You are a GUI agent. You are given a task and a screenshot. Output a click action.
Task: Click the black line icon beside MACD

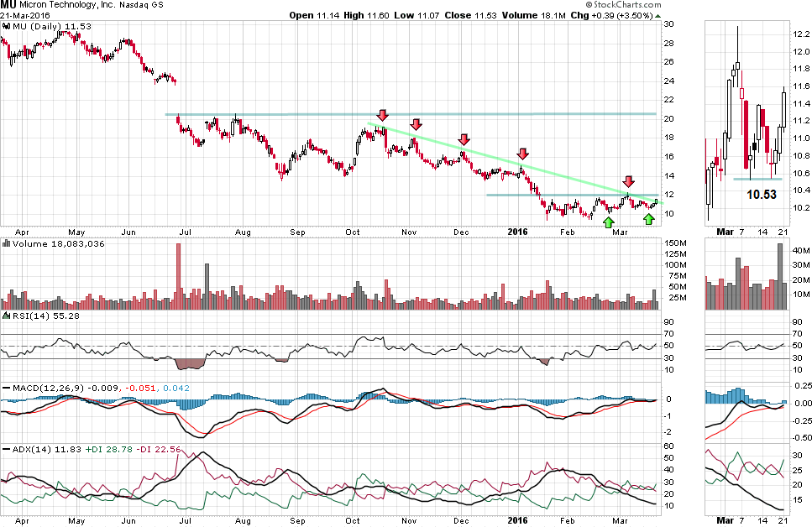tap(6, 388)
